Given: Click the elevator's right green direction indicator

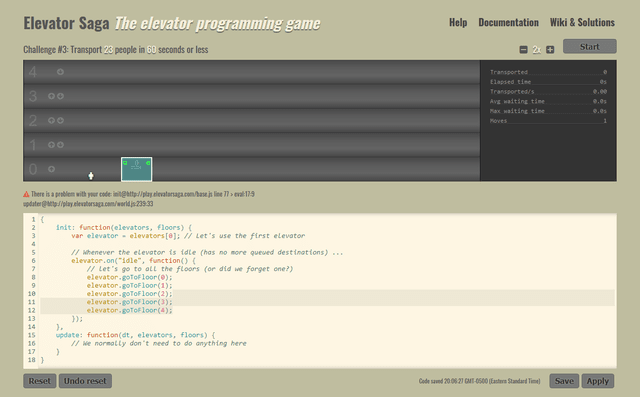Looking at the screenshot, I should click(148, 163).
